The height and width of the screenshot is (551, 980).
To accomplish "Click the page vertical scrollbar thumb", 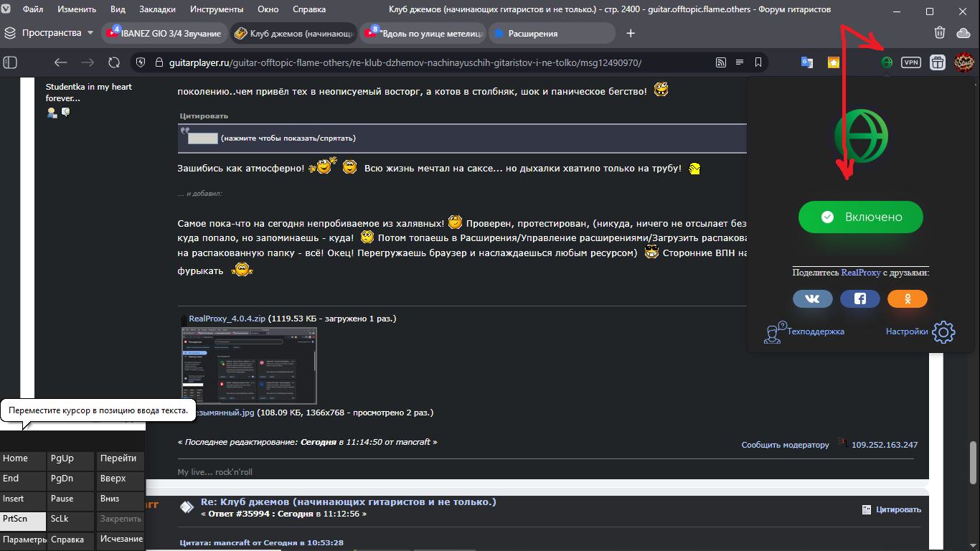I will pos(973,462).
